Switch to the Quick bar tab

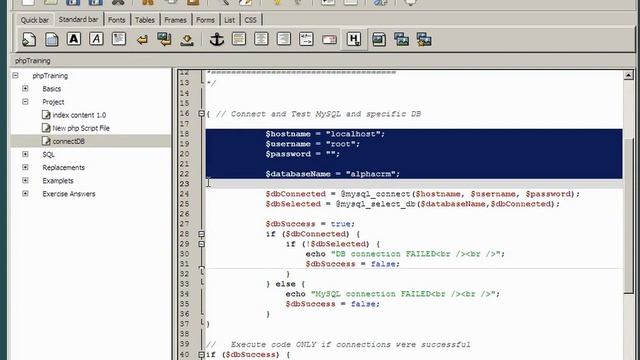35,20
